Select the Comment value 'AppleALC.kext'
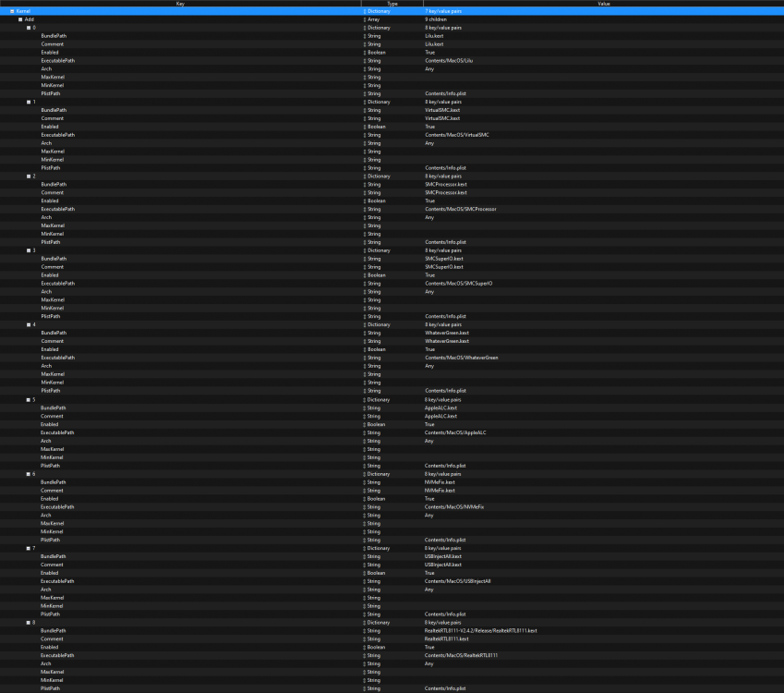This screenshot has width=784, height=693. 440,417
